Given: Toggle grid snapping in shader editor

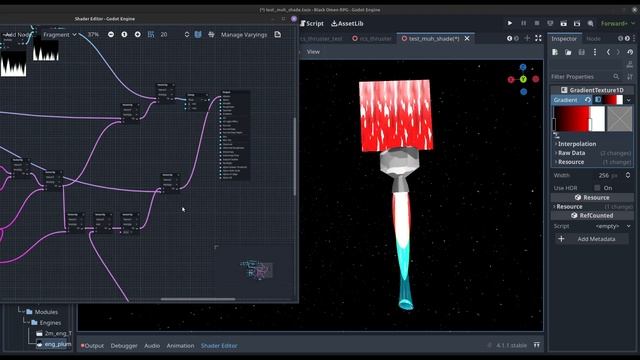Looking at the screenshot, I should click(x=151, y=35).
